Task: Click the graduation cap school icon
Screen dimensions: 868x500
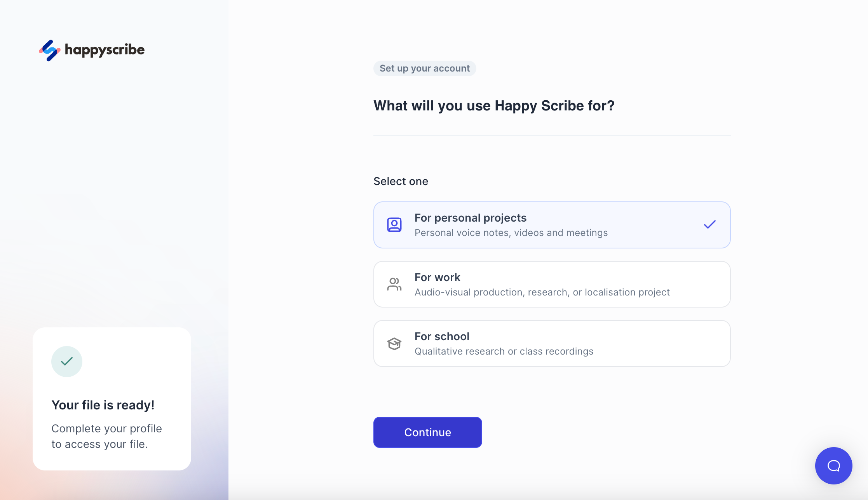Action: tap(394, 344)
